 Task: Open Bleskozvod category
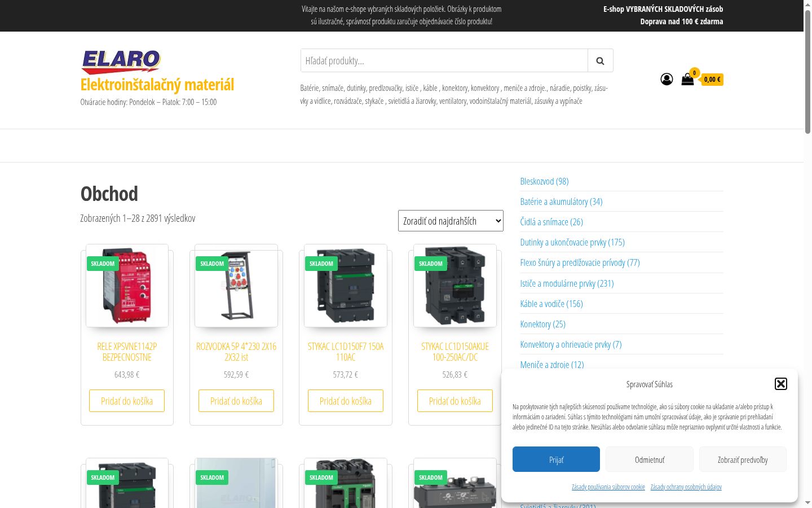pos(544,181)
